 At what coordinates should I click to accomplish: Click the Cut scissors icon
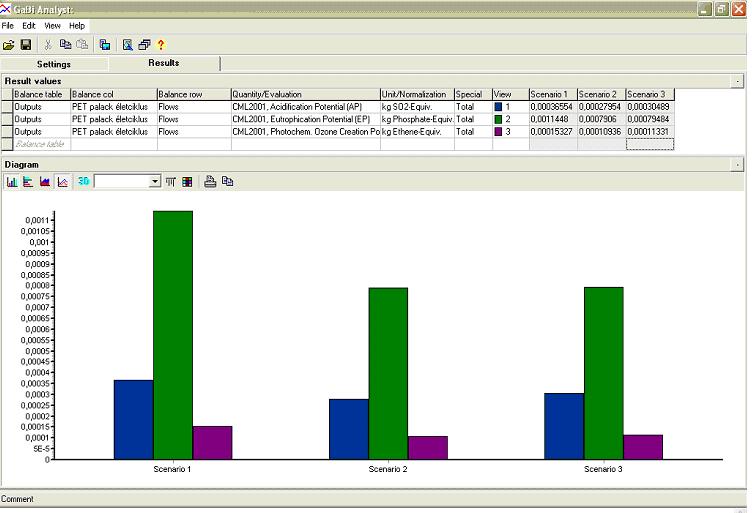[48, 45]
